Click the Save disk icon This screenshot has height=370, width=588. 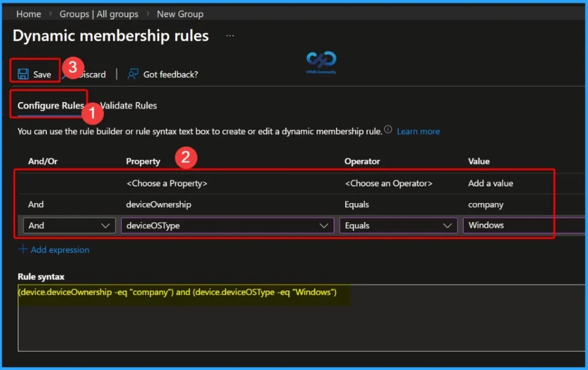pyautogui.click(x=23, y=73)
